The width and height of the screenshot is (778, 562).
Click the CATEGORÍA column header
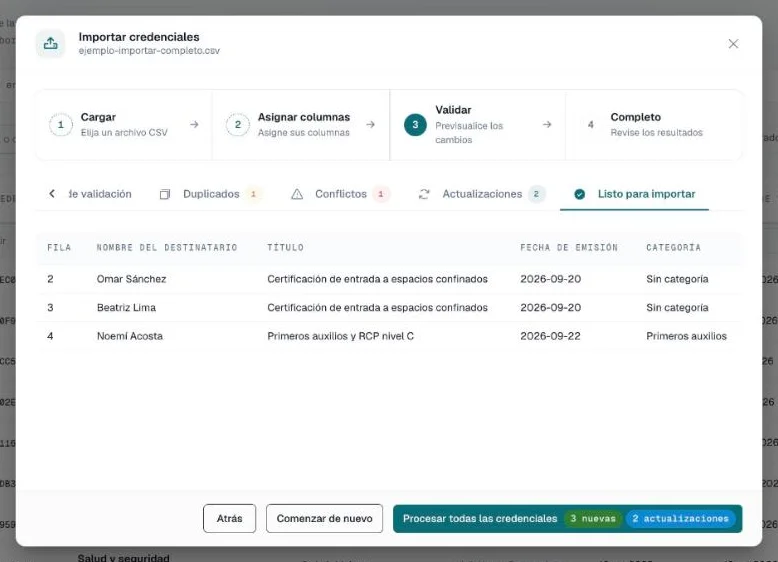pyautogui.click(x=673, y=248)
